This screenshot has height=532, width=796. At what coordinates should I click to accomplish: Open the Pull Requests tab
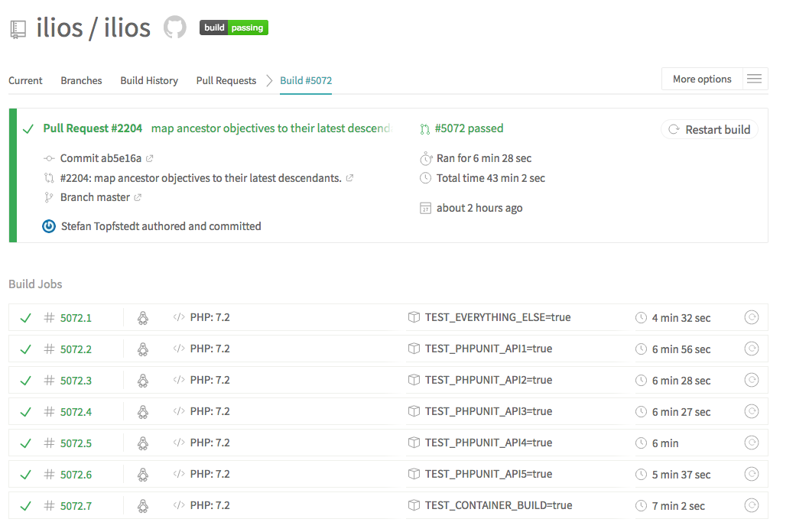coord(226,81)
